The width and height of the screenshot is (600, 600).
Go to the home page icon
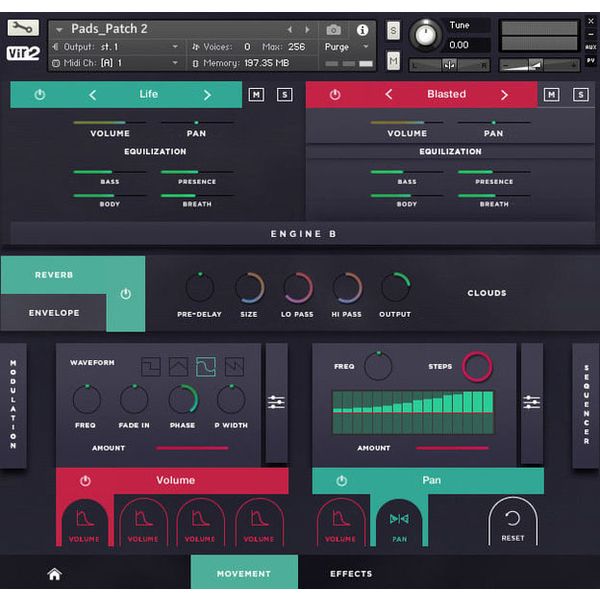[54, 574]
